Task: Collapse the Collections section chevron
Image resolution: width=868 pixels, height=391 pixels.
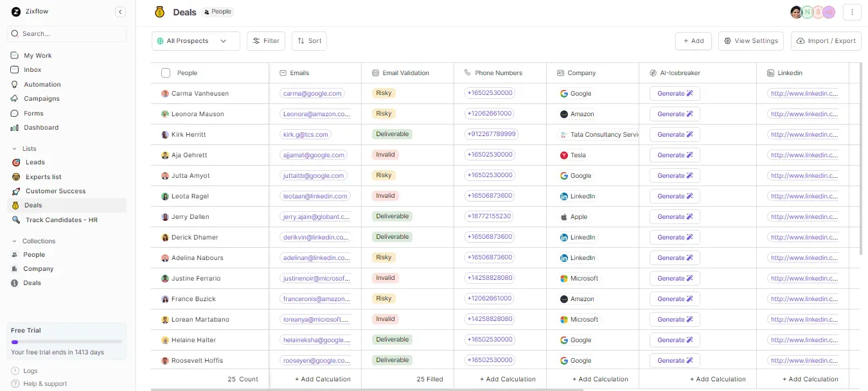Action: tap(14, 241)
